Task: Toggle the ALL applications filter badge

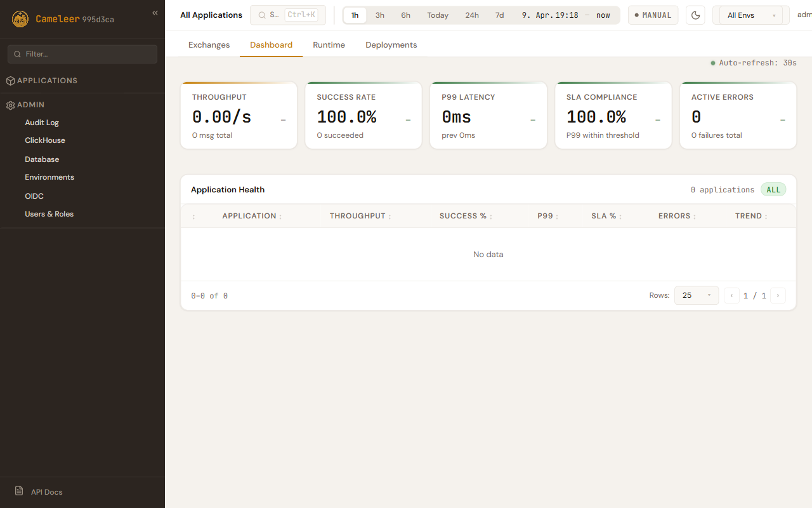Action: tap(773, 190)
